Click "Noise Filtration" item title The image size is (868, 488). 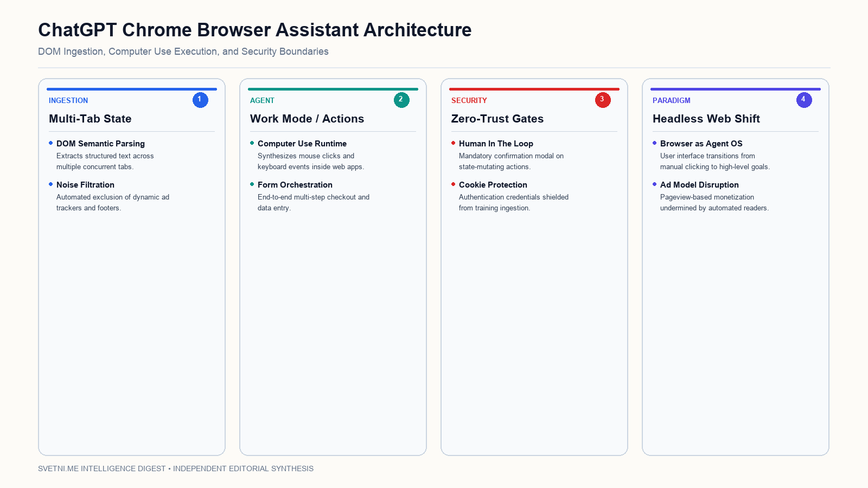point(85,185)
